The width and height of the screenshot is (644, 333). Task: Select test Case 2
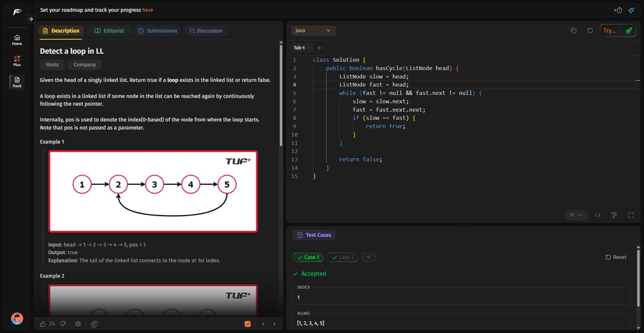click(x=342, y=257)
